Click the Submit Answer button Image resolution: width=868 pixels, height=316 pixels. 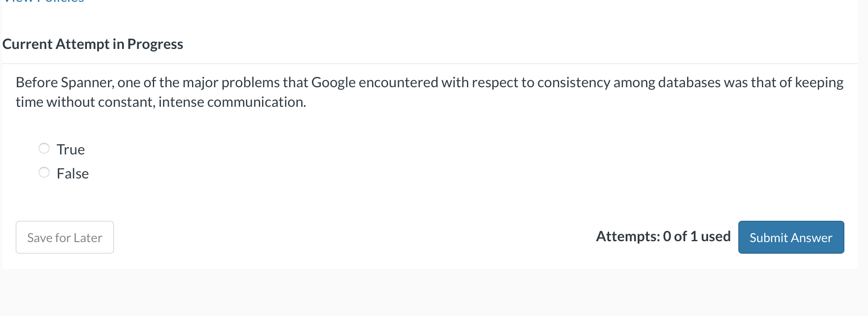pyautogui.click(x=790, y=237)
